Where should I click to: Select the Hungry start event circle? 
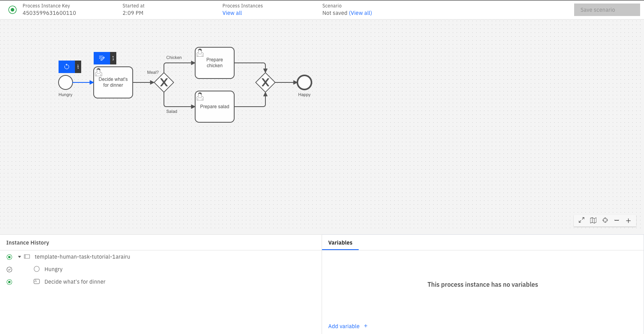tap(66, 82)
